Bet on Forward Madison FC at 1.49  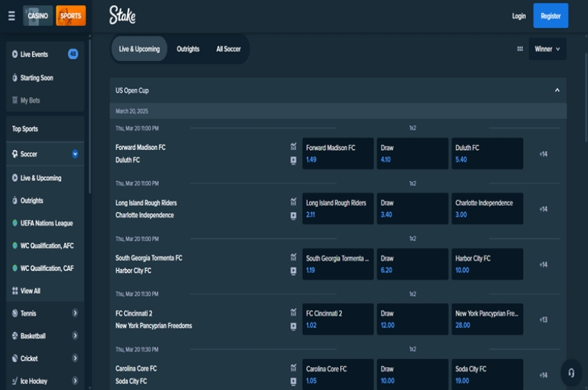click(x=338, y=154)
